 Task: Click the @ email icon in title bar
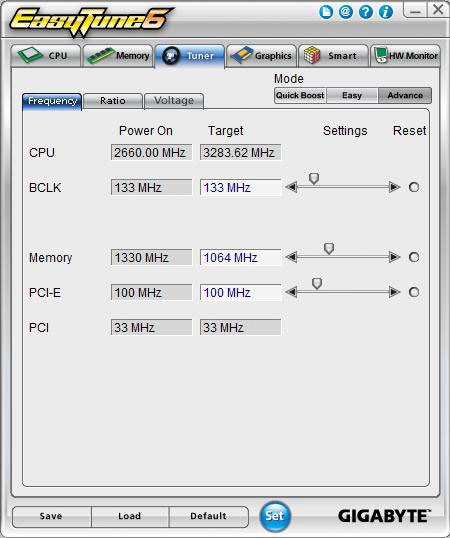tap(346, 12)
